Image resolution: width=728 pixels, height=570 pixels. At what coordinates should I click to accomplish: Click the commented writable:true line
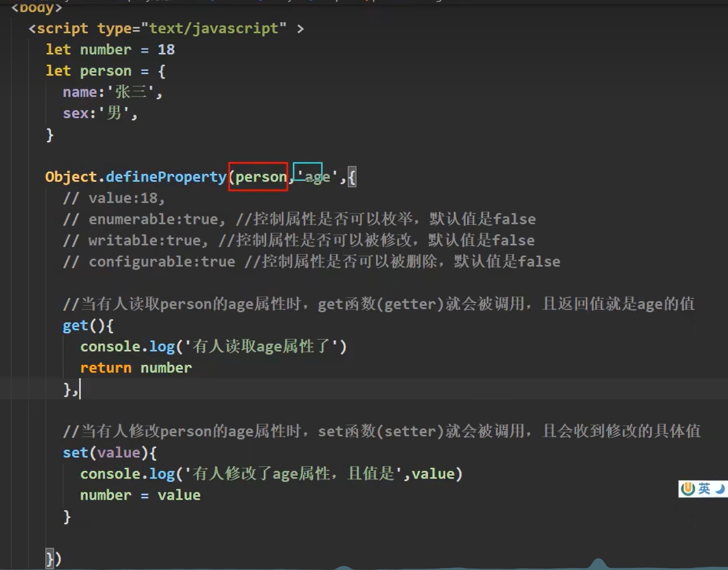(298, 241)
